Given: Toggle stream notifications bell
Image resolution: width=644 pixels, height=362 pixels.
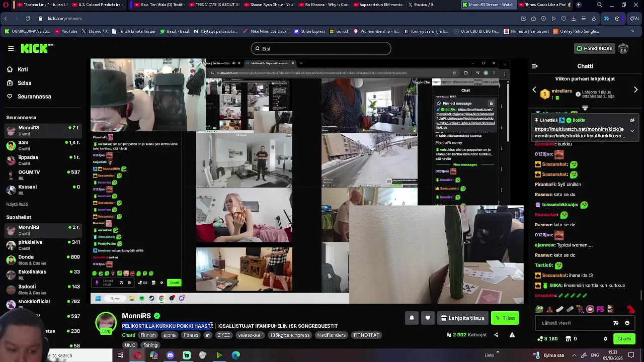Looking at the screenshot, I should (x=412, y=318).
